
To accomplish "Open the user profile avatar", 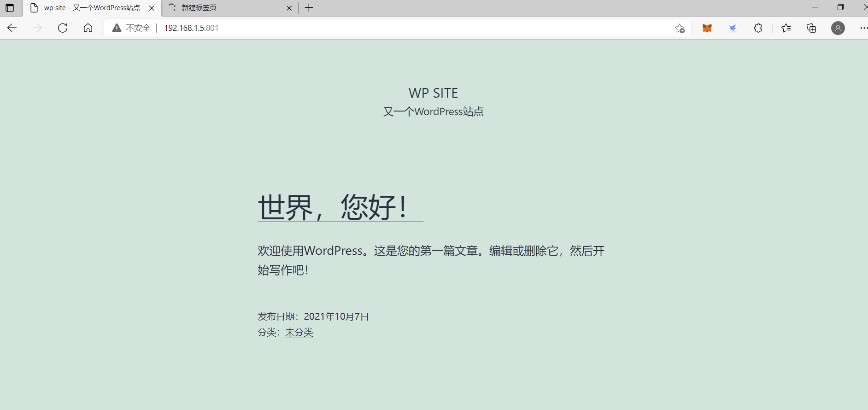I will (x=838, y=28).
